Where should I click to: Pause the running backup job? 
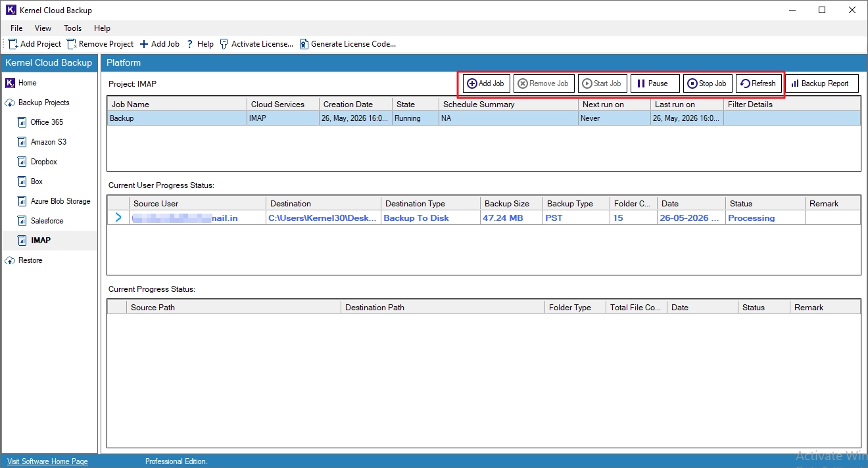click(x=655, y=83)
